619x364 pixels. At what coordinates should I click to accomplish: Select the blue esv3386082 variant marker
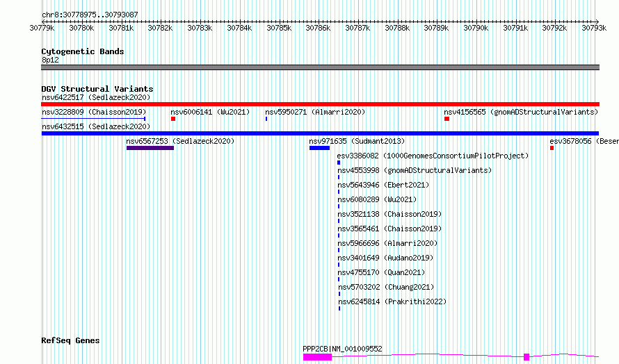click(339, 163)
